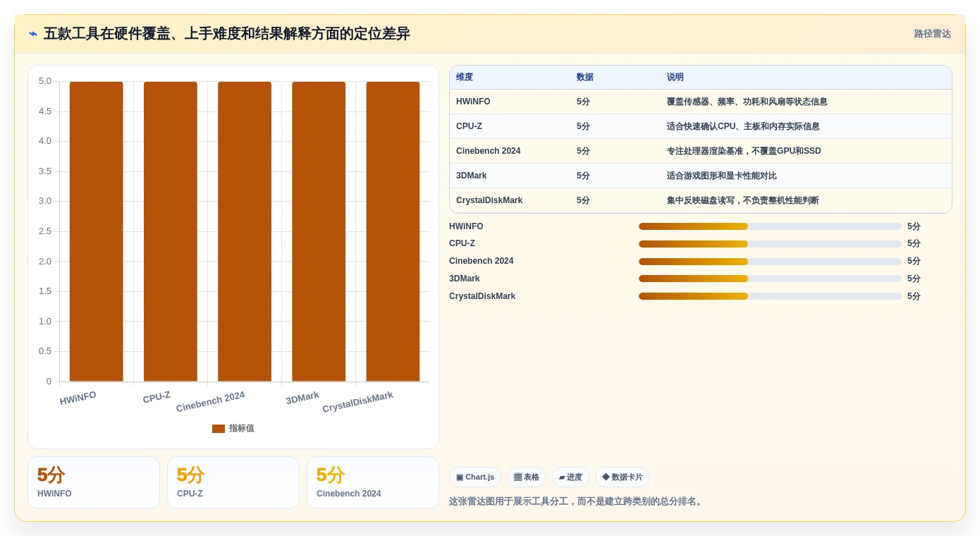
Task: Click the HWiNFO bar in the chart
Action: tap(97, 231)
